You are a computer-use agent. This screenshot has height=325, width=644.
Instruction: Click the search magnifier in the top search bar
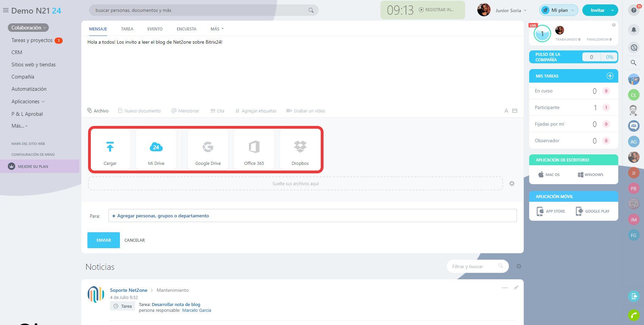(311, 10)
